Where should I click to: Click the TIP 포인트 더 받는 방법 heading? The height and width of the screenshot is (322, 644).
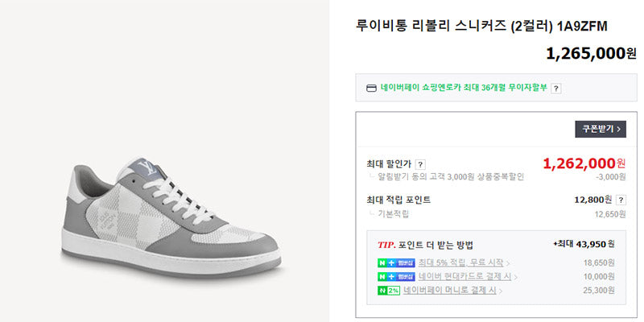coord(426,246)
